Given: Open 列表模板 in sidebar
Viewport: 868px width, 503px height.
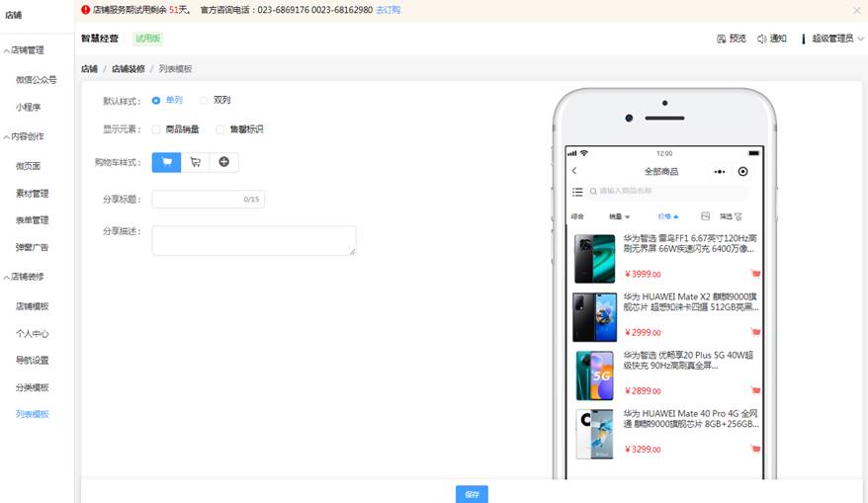Looking at the screenshot, I should pos(32,414).
